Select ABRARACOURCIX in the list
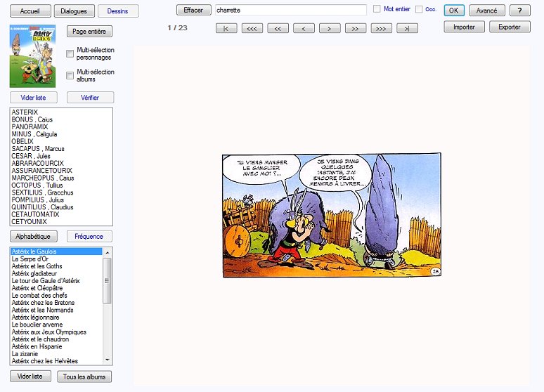544x392 pixels. pos(37,163)
